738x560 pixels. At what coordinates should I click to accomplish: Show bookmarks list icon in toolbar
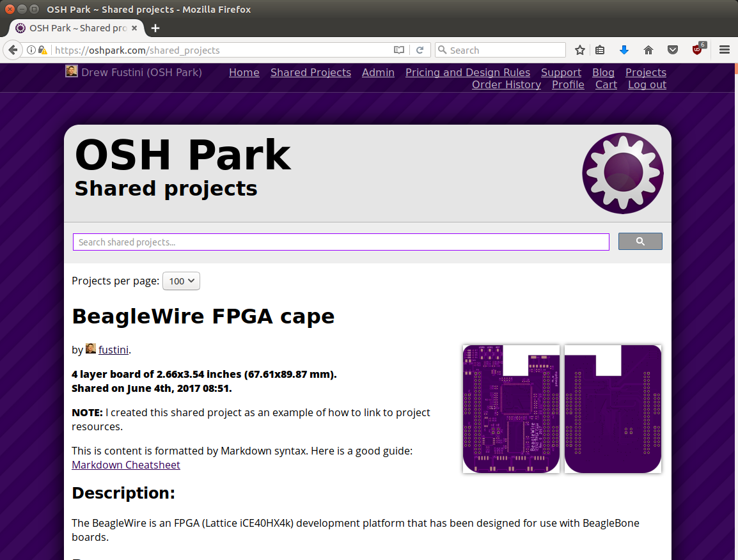pos(600,50)
